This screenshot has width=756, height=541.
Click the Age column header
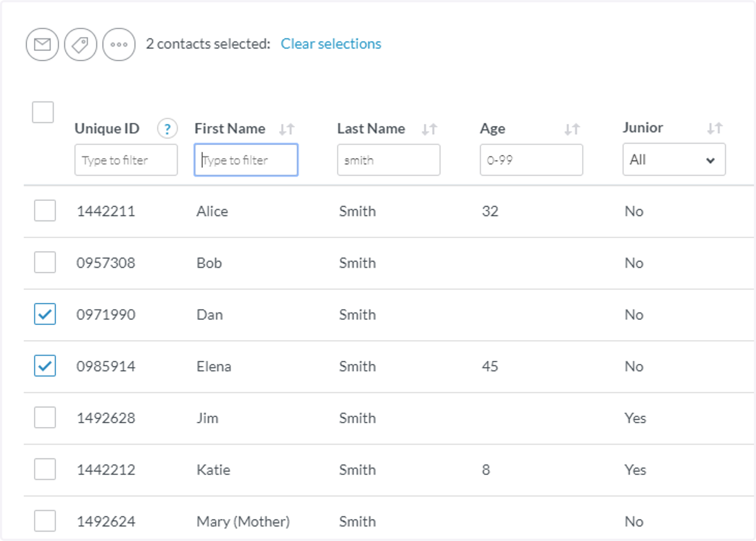coord(493,129)
